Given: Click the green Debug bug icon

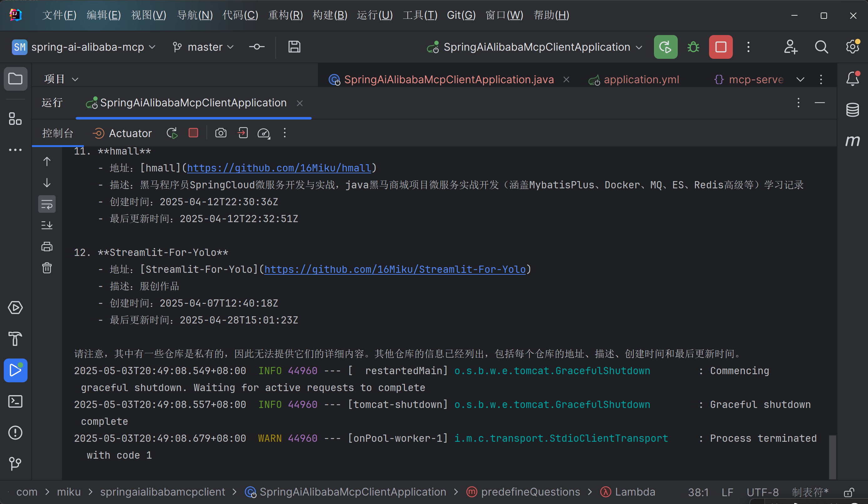Looking at the screenshot, I should (693, 47).
